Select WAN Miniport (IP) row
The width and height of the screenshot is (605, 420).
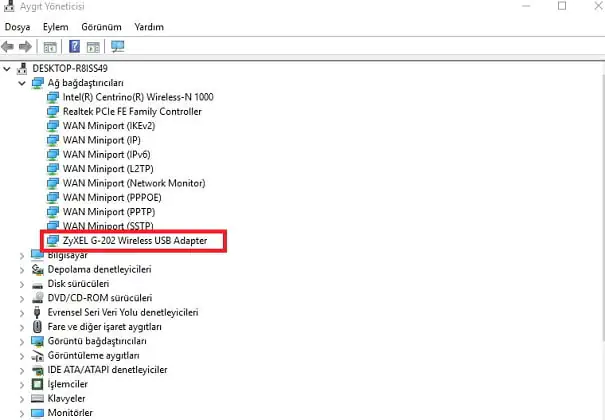(x=101, y=140)
